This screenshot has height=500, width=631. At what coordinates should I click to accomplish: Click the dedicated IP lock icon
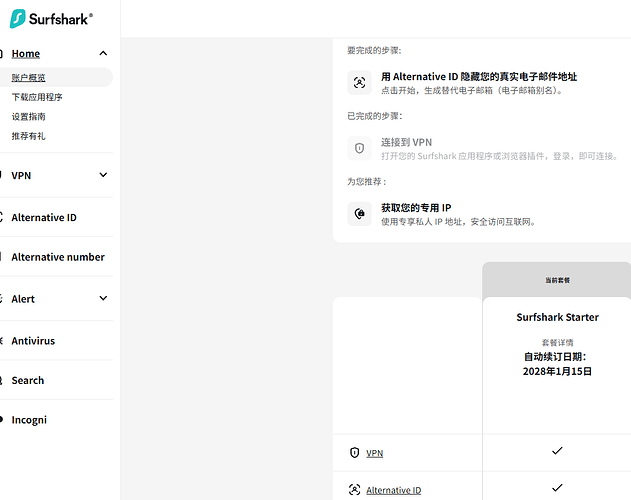coord(359,213)
